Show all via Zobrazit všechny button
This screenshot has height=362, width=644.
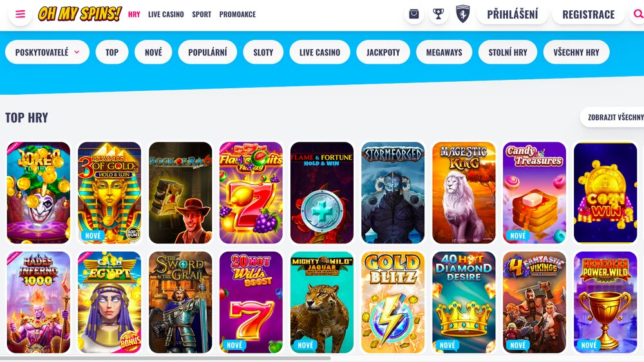tap(613, 117)
